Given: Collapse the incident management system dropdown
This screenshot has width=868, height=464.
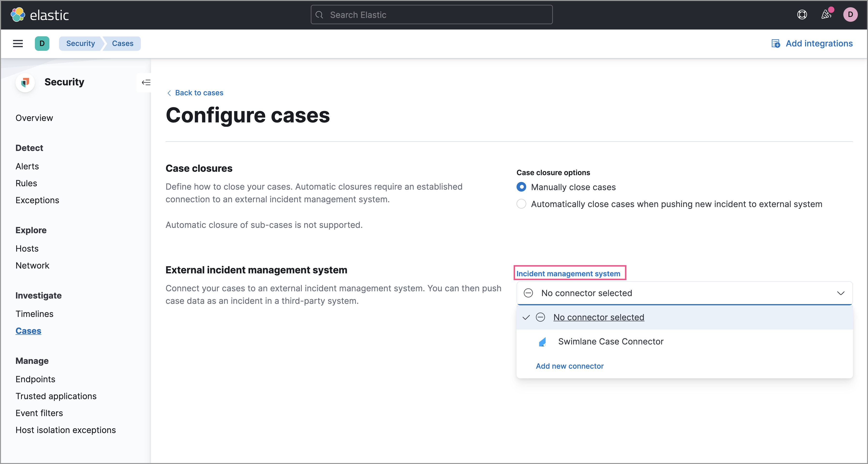Looking at the screenshot, I should [840, 293].
